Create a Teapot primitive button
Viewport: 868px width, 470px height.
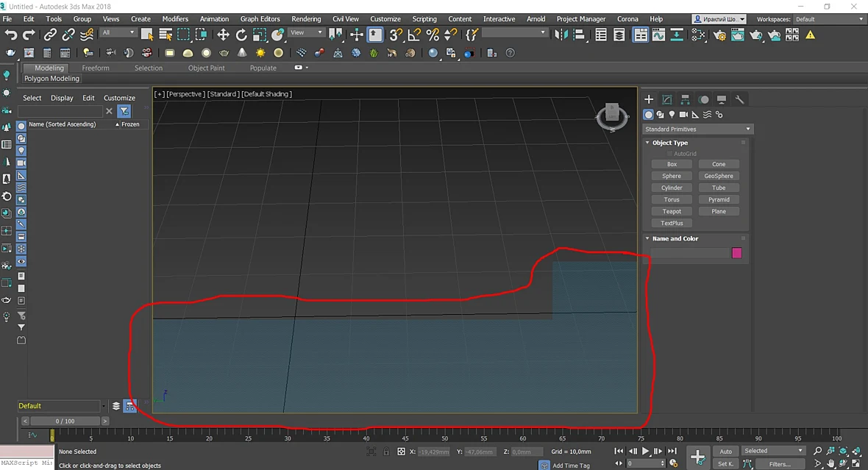672,212
